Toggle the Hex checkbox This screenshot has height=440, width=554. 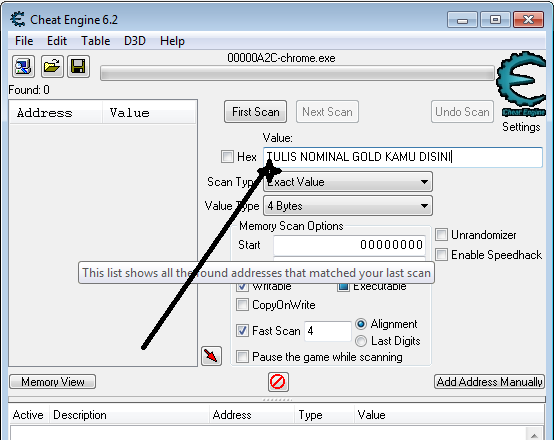click(227, 156)
